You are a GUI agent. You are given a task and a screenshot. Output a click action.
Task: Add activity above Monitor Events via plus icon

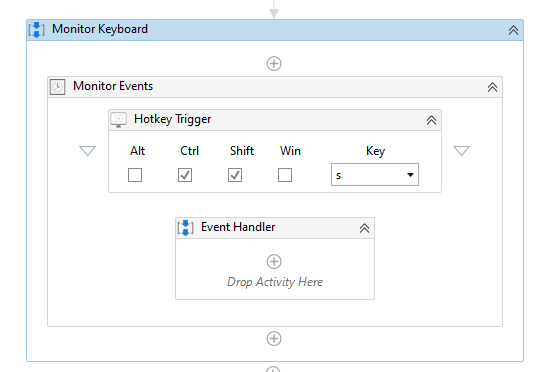click(274, 64)
